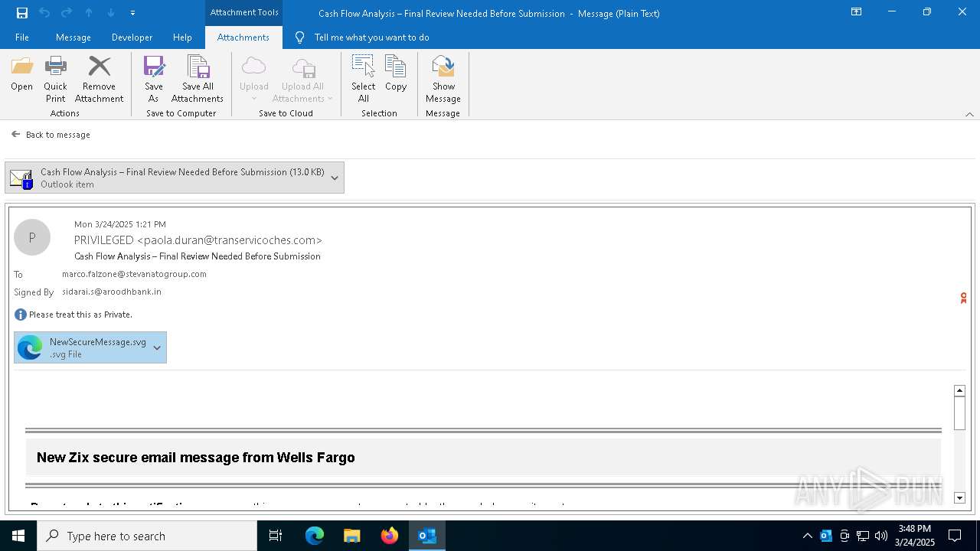Click the Remove Attachment button

tap(99, 80)
